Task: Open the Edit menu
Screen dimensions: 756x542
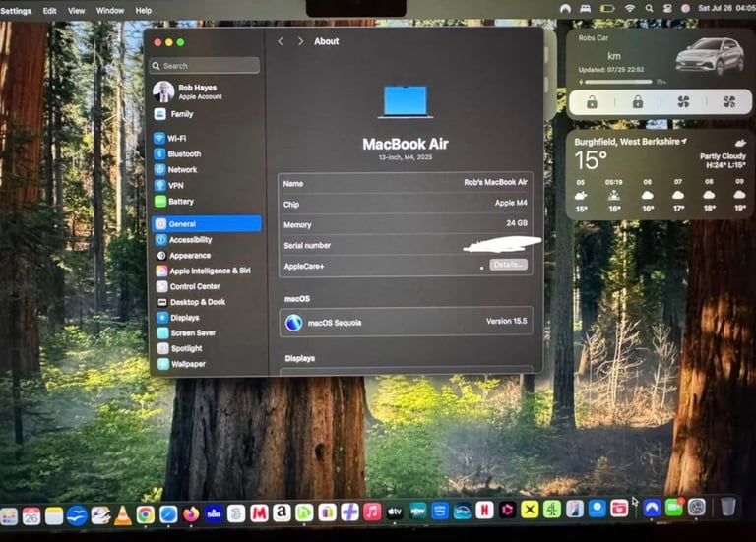Action: pos(49,10)
